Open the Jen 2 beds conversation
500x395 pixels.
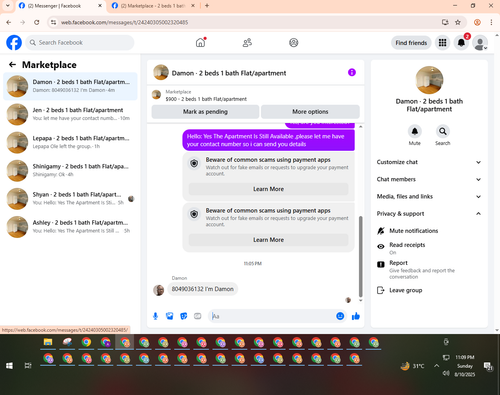(70, 114)
